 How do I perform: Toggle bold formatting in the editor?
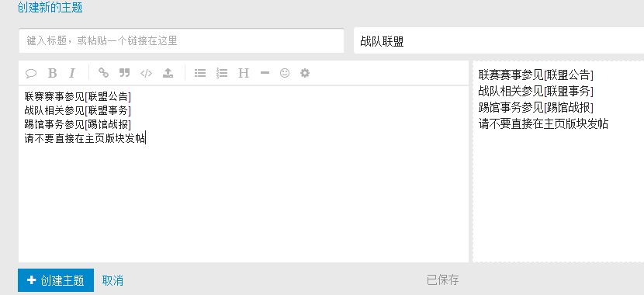52,73
